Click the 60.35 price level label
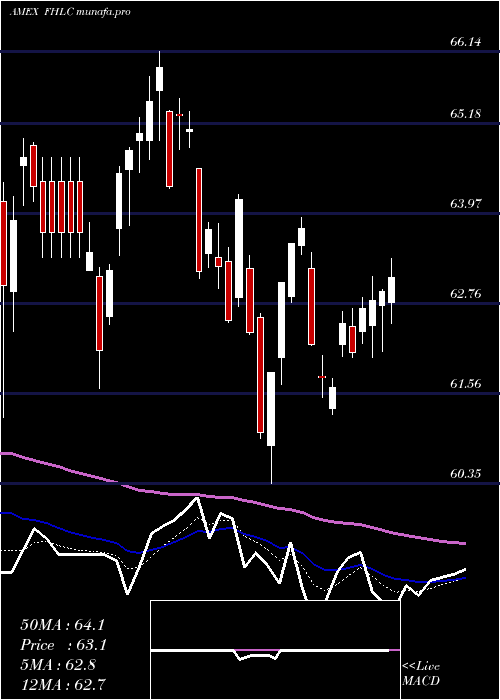This screenshot has width=500, height=700. point(466,473)
